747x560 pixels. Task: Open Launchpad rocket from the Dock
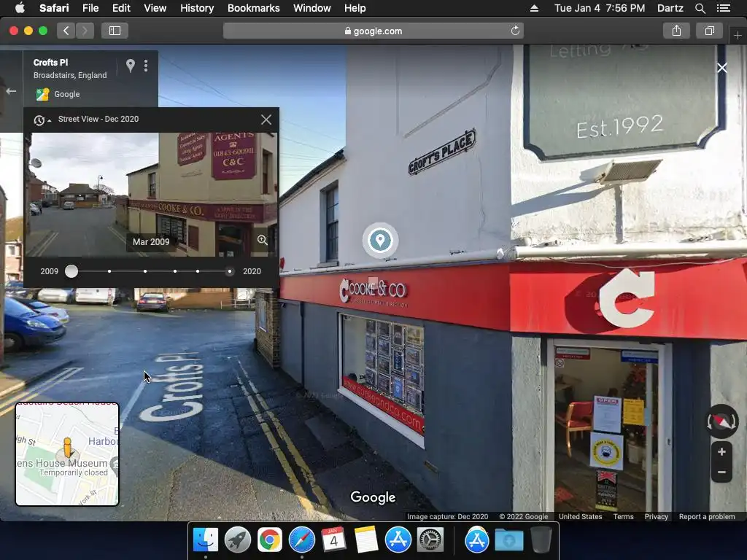(x=237, y=540)
